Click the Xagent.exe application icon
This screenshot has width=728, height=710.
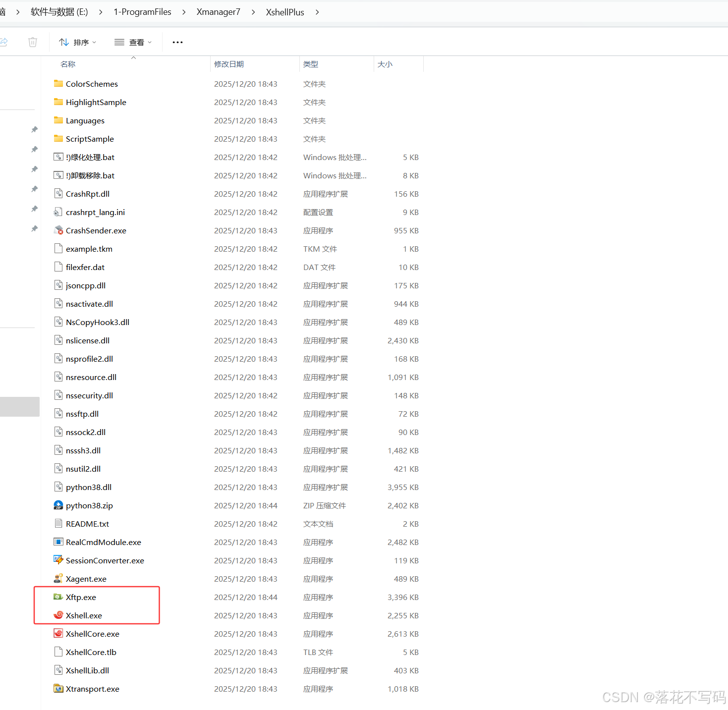click(x=58, y=579)
